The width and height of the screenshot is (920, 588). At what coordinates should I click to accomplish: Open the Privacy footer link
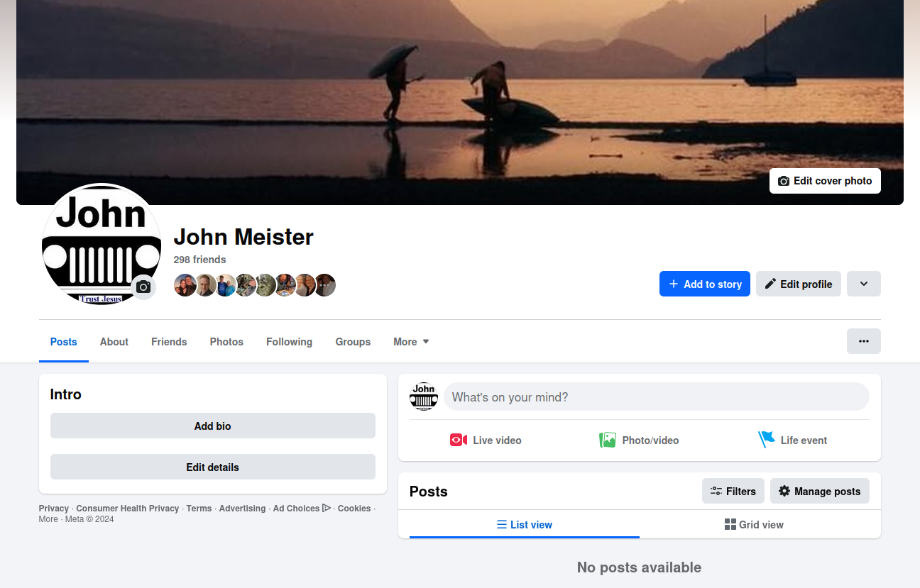pos(54,509)
